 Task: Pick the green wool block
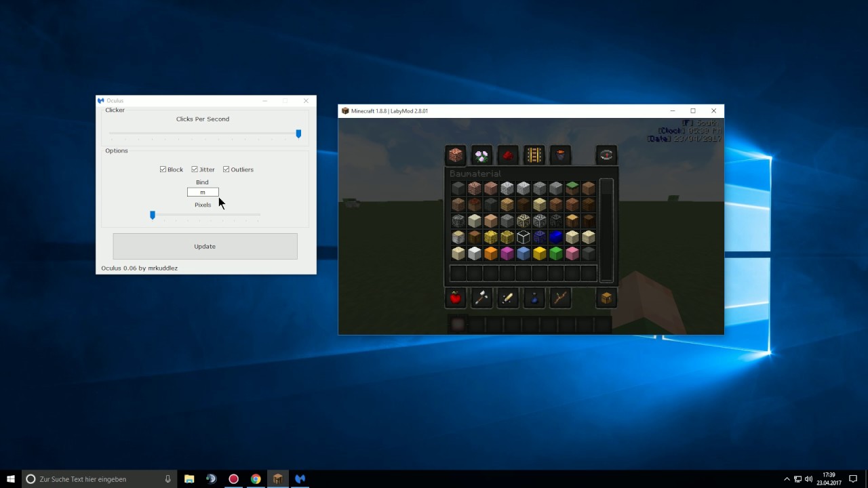[x=556, y=253]
